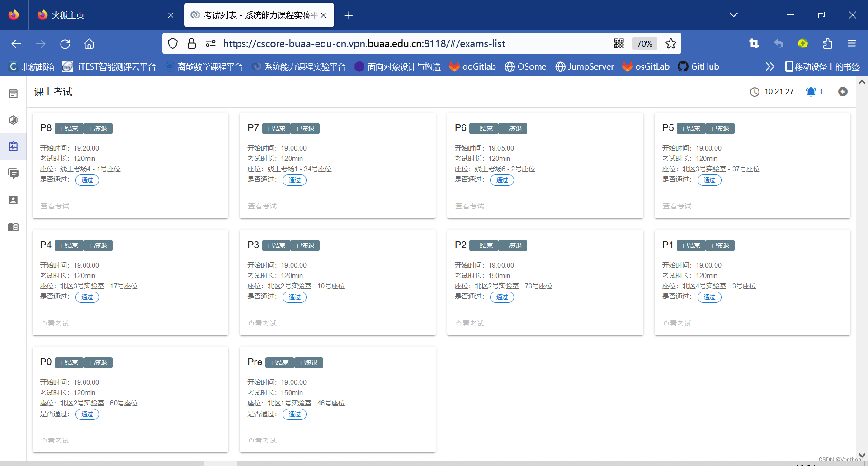Click the sidebar open book icon
868x466 pixels.
[13, 227]
